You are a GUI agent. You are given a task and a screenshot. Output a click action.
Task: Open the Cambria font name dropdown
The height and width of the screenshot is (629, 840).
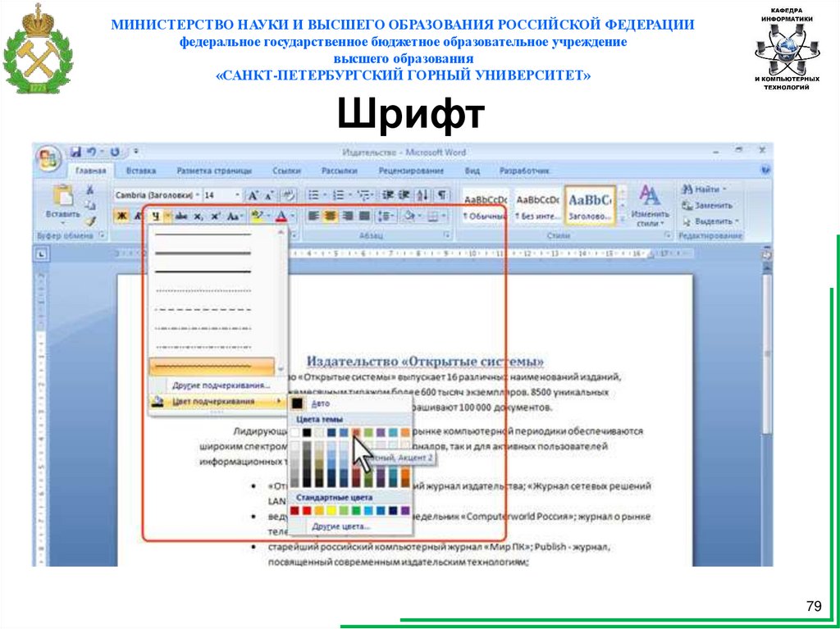tap(198, 195)
